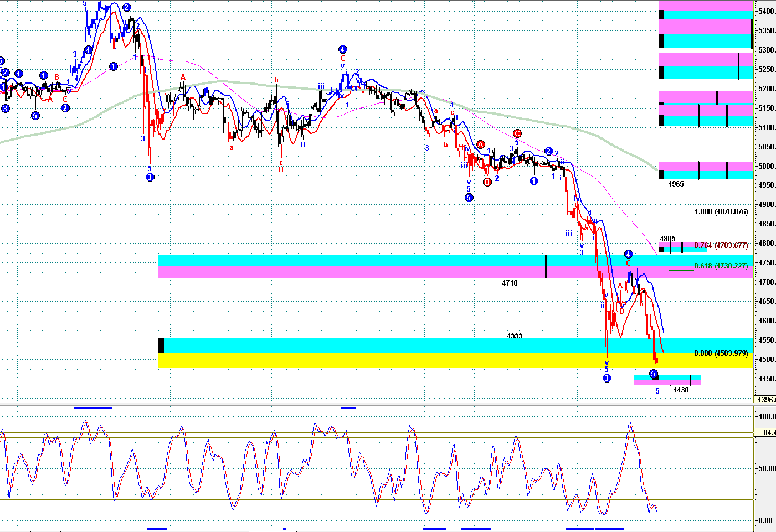Click the 84.4 oscillator value on axis
The image size is (776, 532).
pyautogui.click(x=768, y=432)
